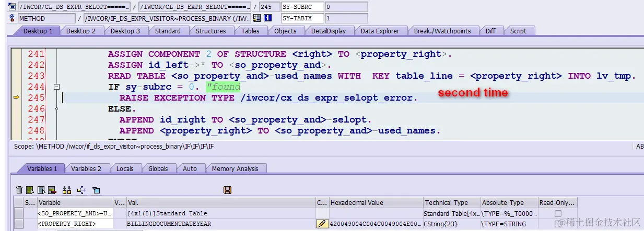Image resolution: width=644 pixels, height=231 pixels.
Task: Click the line number field showing 245
Action: 268,7
